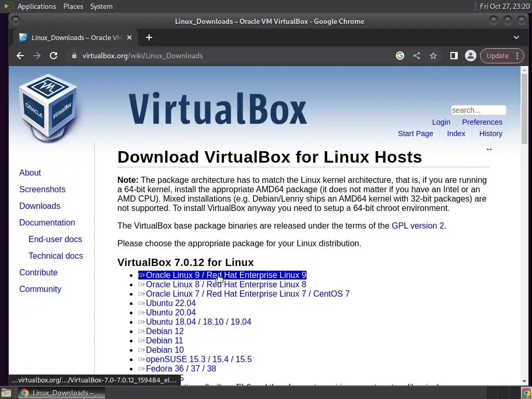532x399 pixels.
Task: Download Ubuntu 18.04 / 18.10 / 19.04 package
Action: click(195, 322)
